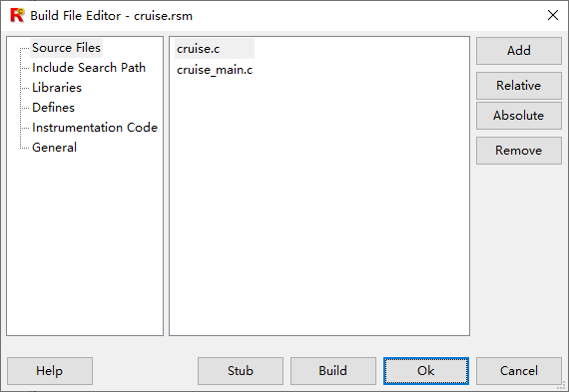Cancel the build file changes
The width and height of the screenshot is (569, 392).
518,371
